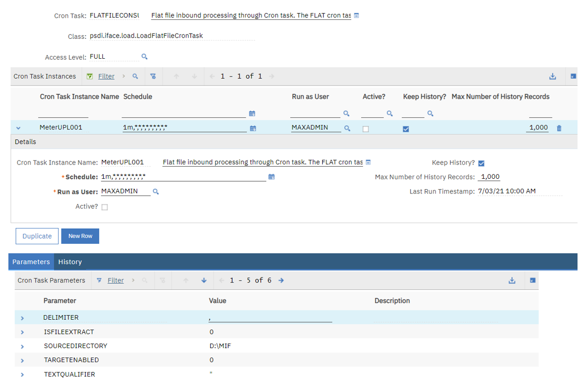Viewport: 588px width, 379px height.
Task: Open schedule calendar icon in the filter row
Action: (x=252, y=113)
